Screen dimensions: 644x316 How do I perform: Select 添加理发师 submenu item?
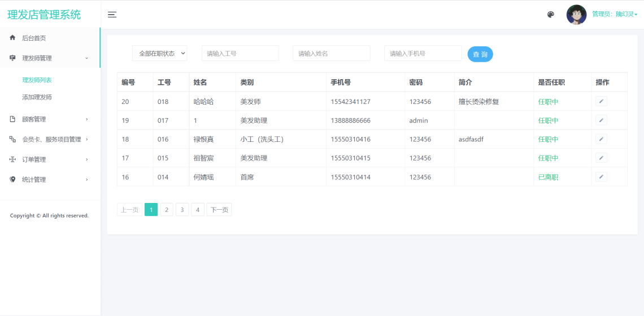(x=37, y=97)
